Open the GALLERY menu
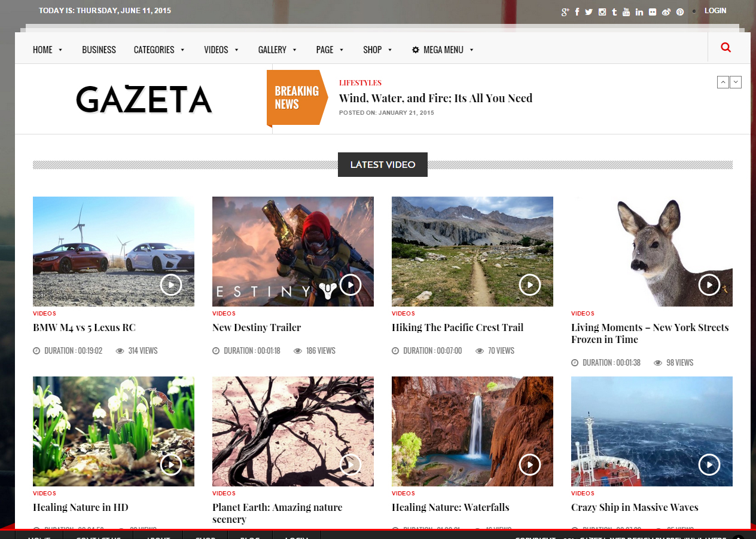The width and height of the screenshot is (756, 539). click(273, 50)
